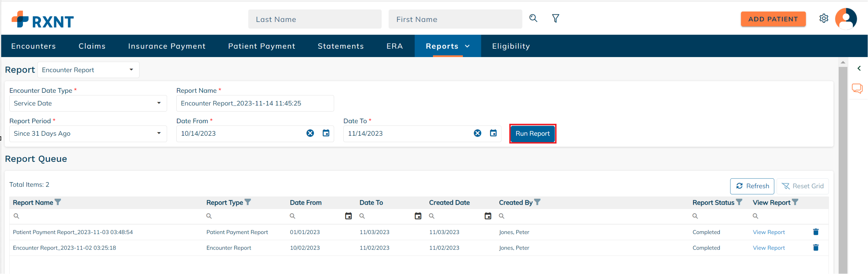The width and height of the screenshot is (868, 274).
Task: Open the Report Period dropdown
Action: [159, 133]
